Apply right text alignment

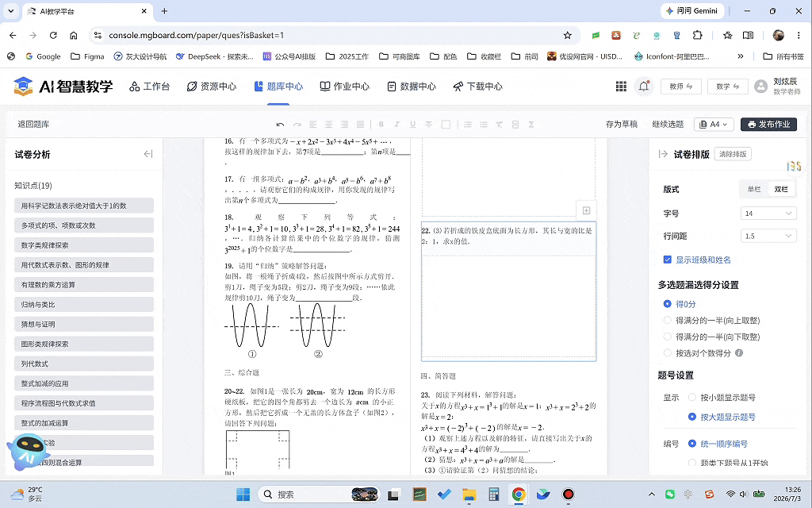click(344, 125)
